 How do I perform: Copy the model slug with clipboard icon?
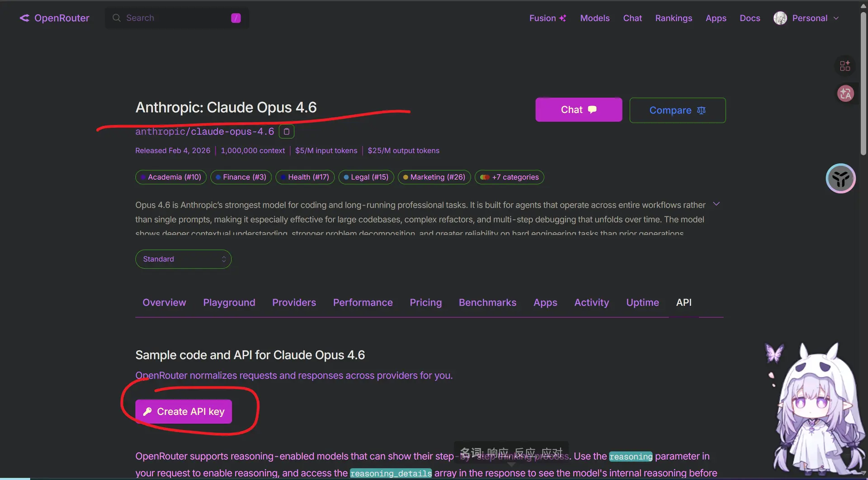pyautogui.click(x=287, y=132)
